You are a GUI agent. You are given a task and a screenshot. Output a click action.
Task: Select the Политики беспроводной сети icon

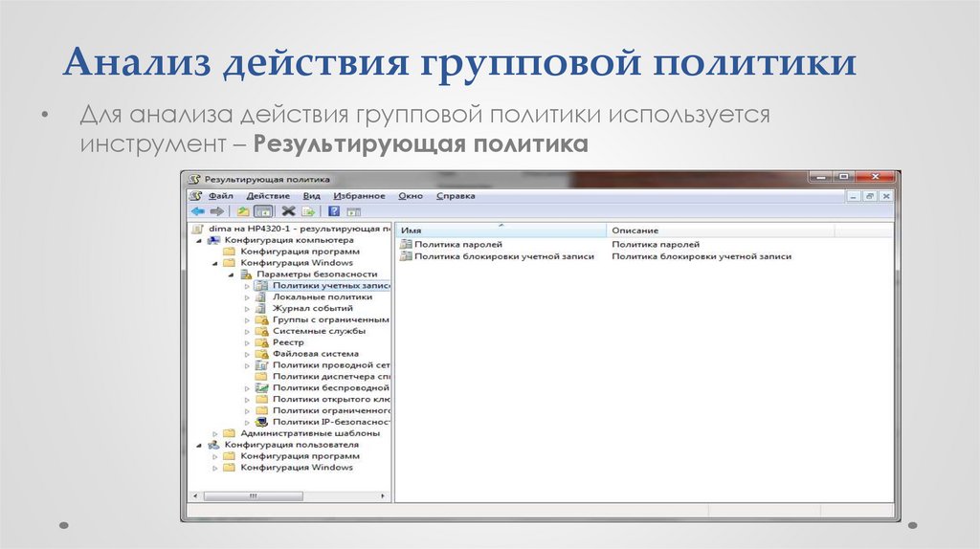pos(262,388)
